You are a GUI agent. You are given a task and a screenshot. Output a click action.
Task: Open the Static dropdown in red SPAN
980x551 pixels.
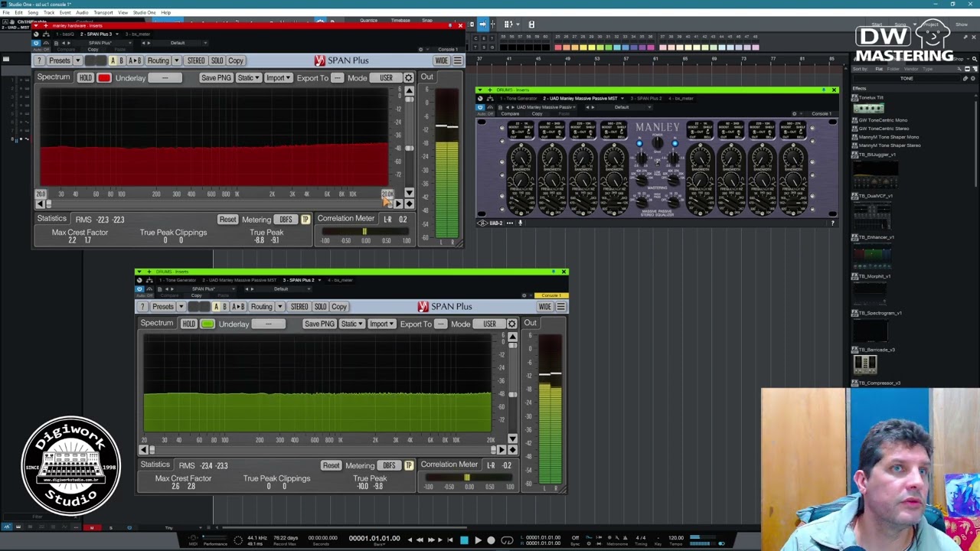click(x=249, y=78)
